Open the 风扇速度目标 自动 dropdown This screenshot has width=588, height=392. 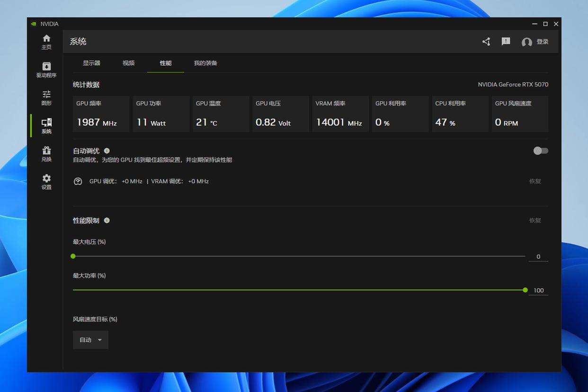pyautogui.click(x=90, y=340)
